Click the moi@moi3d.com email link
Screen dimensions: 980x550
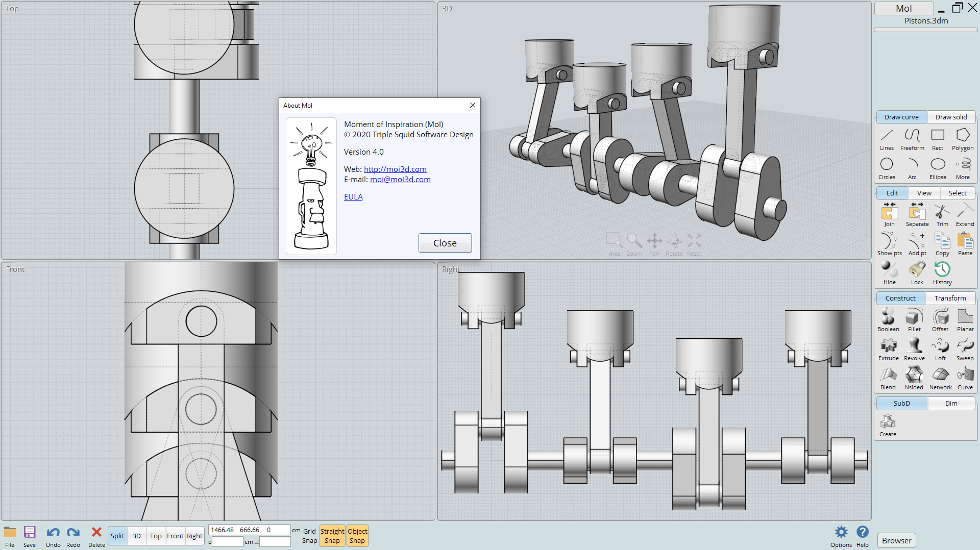click(x=400, y=179)
